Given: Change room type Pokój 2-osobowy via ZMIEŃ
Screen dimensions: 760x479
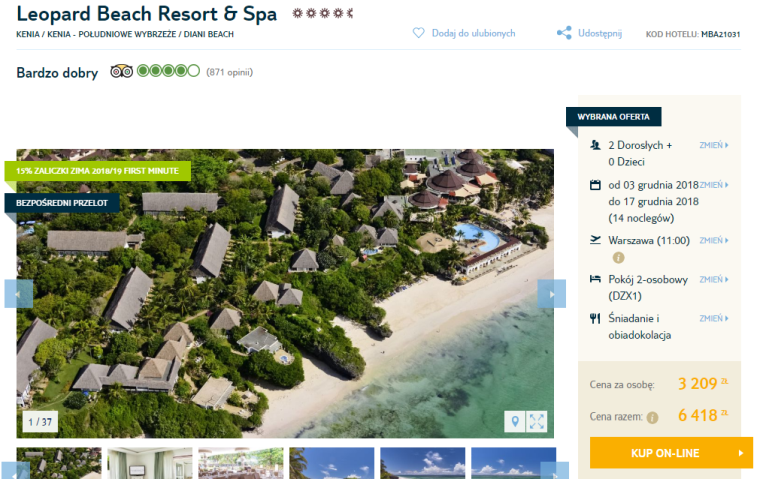Looking at the screenshot, I should (x=713, y=279).
